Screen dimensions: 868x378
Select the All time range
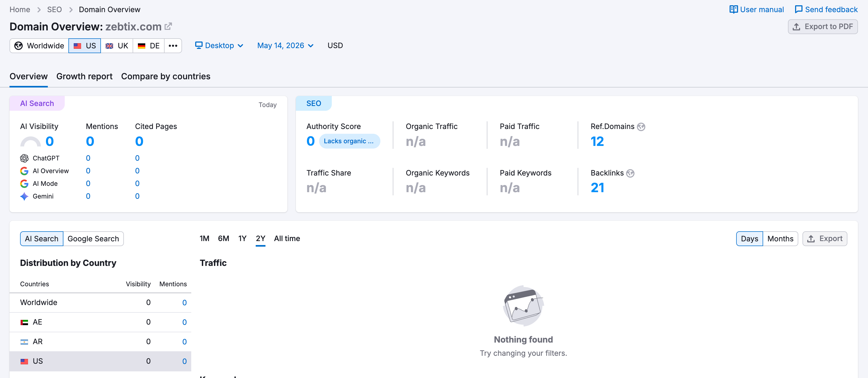[x=287, y=238]
